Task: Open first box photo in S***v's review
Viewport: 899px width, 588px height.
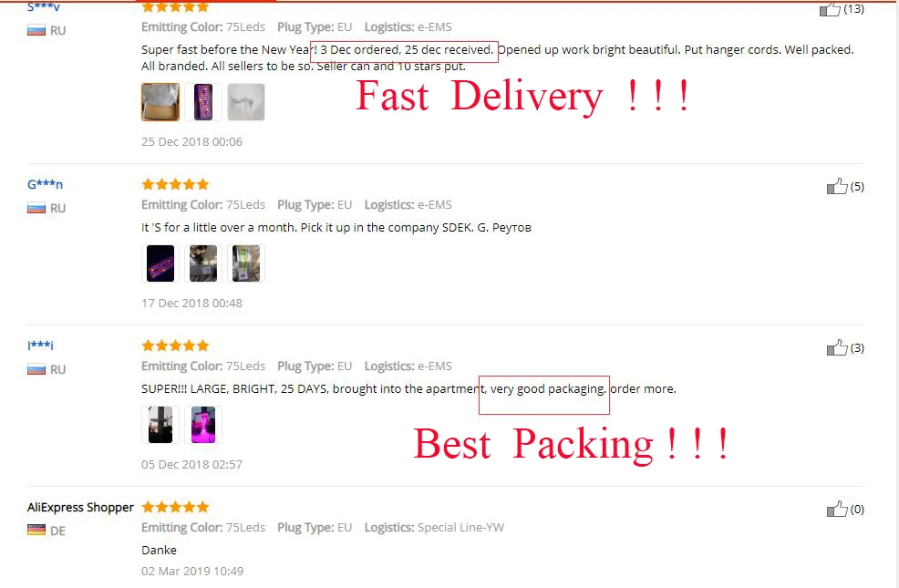Action: tap(160, 102)
